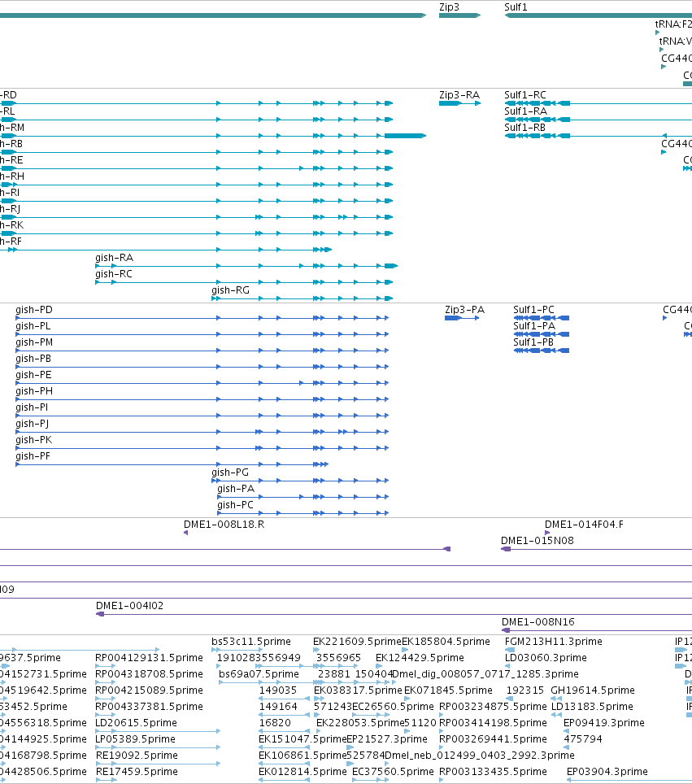Click the EP09419.3prime EST label
This screenshot has height=784, width=692.
point(604,722)
